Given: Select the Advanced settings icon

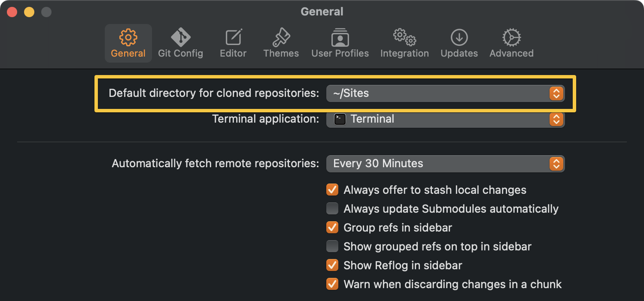Looking at the screenshot, I should click(x=511, y=42).
